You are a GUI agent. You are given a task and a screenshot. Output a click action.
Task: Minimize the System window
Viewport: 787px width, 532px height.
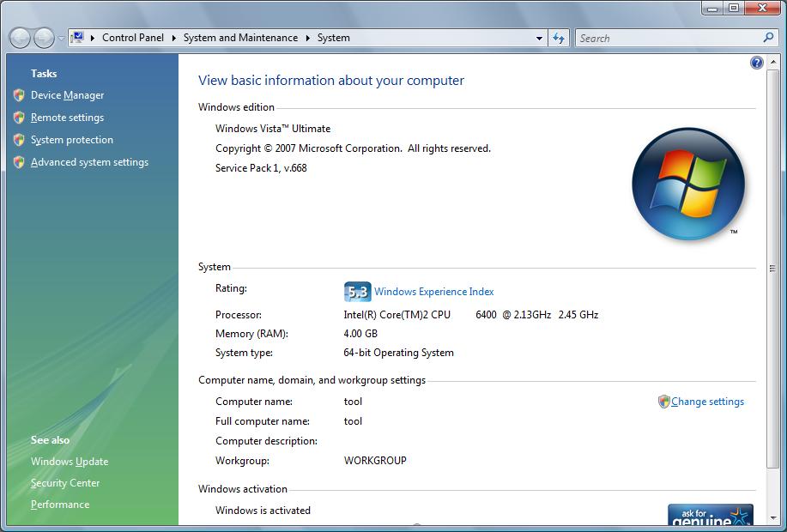(x=711, y=8)
